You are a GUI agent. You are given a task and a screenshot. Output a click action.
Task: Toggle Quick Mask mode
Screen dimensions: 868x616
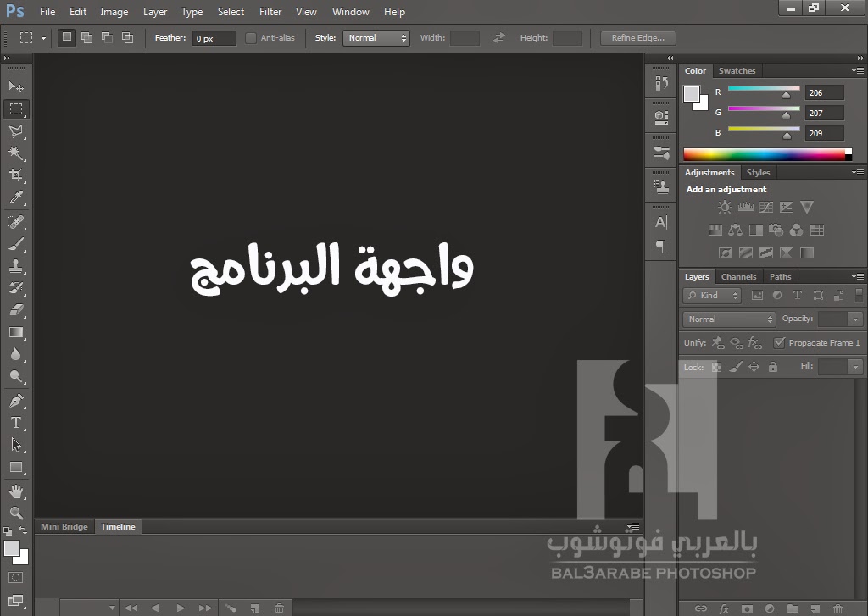coord(16,578)
